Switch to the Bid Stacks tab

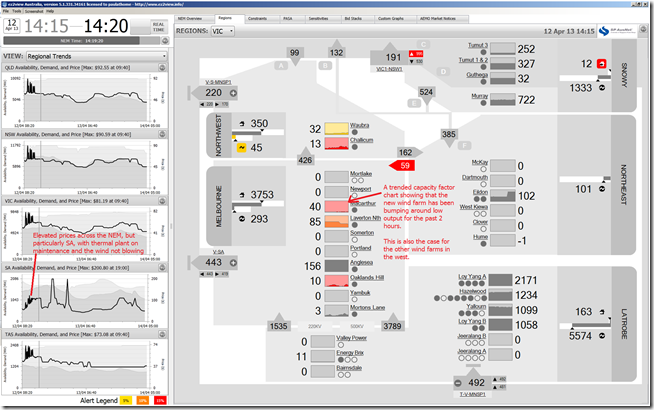pyautogui.click(x=353, y=19)
